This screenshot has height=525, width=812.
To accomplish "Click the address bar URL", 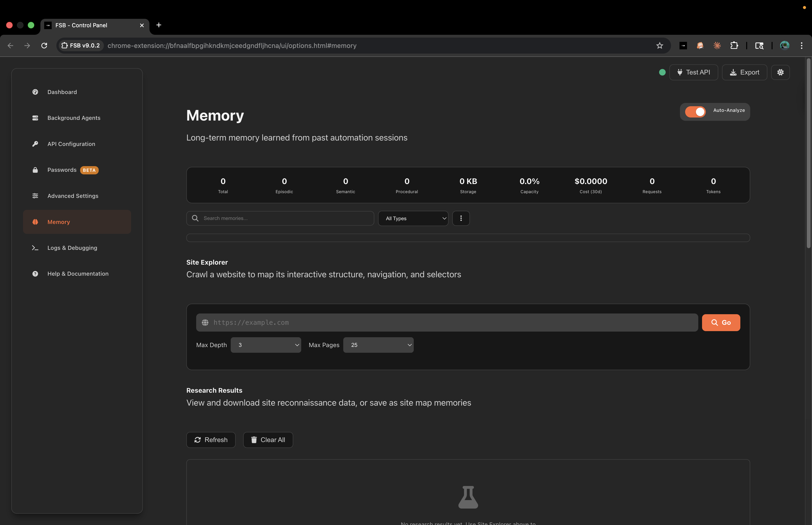I will pyautogui.click(x=232, y=46).
